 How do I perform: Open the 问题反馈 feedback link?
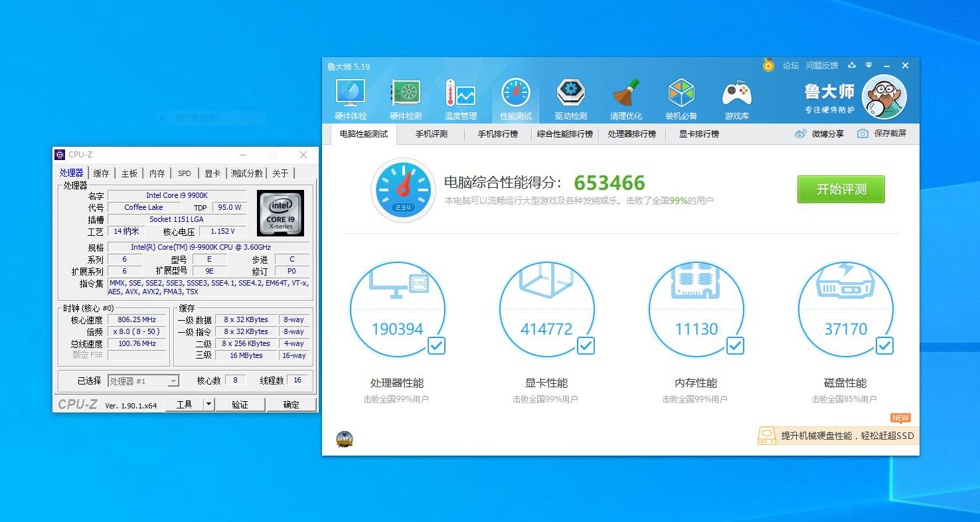pyautogui.click(x=822, y=66)
